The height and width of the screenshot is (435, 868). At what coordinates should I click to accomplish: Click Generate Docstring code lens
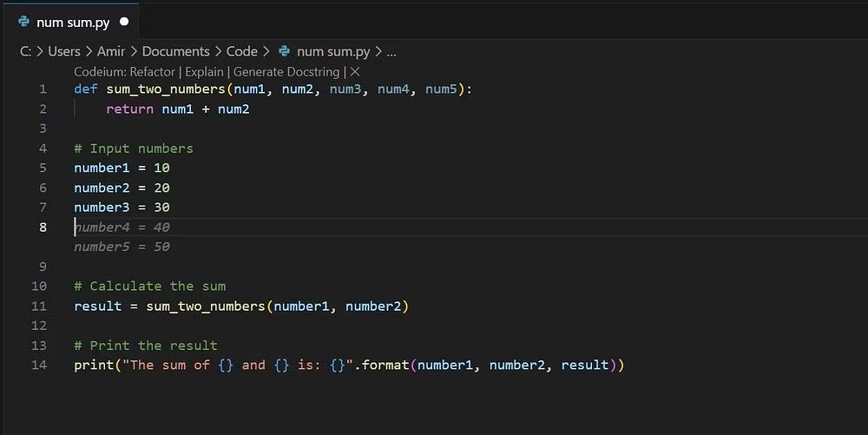[x=286, y=72]
